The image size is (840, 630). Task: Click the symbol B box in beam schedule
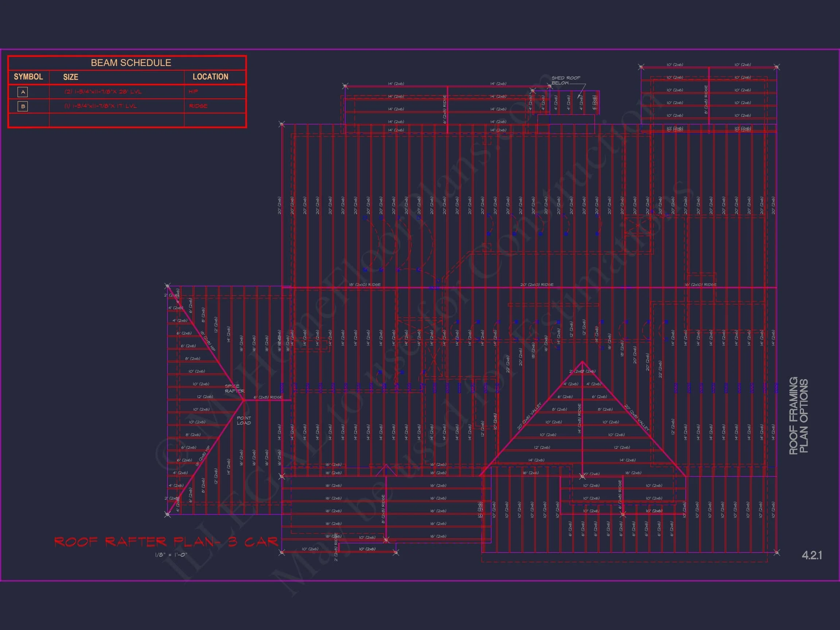[x=23, y=106]
